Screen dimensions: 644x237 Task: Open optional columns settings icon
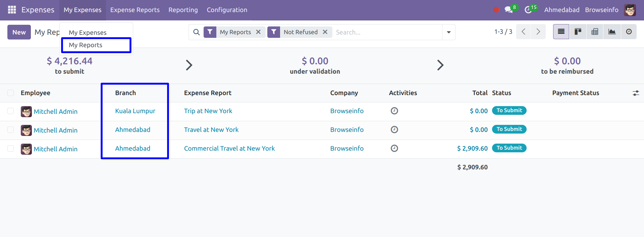click(x=636, y=93)
